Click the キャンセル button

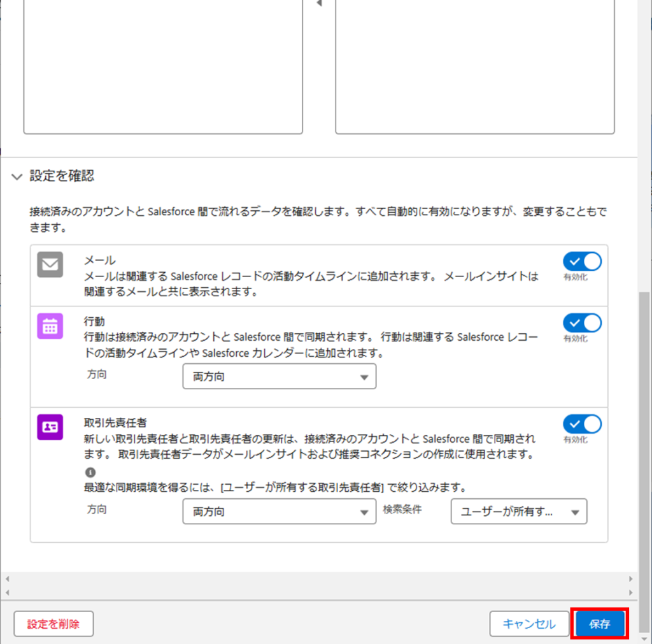click(x=529, y=624)
